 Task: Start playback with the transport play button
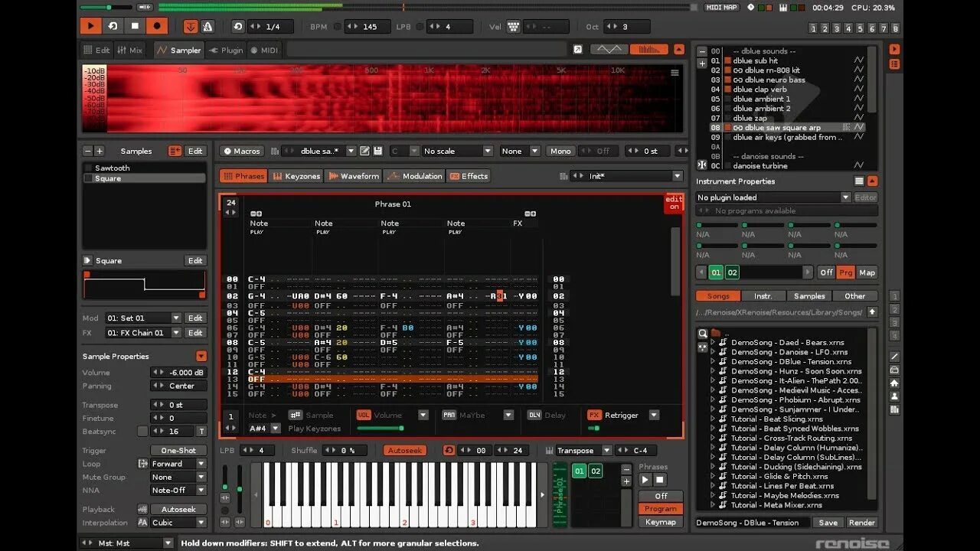pos(90,26)
